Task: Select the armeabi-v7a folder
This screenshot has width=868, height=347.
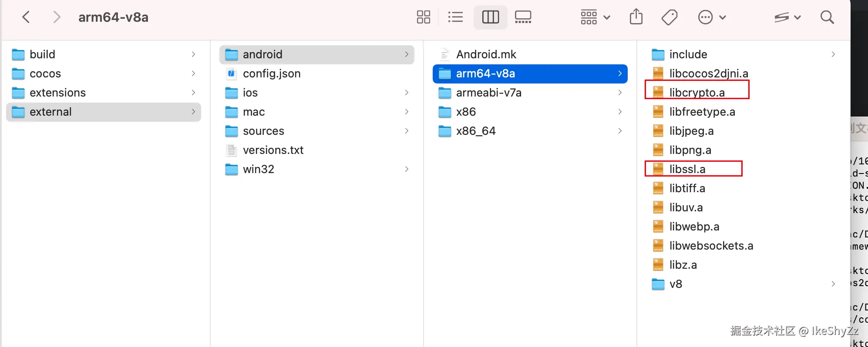Action: [x=488, y=93]
